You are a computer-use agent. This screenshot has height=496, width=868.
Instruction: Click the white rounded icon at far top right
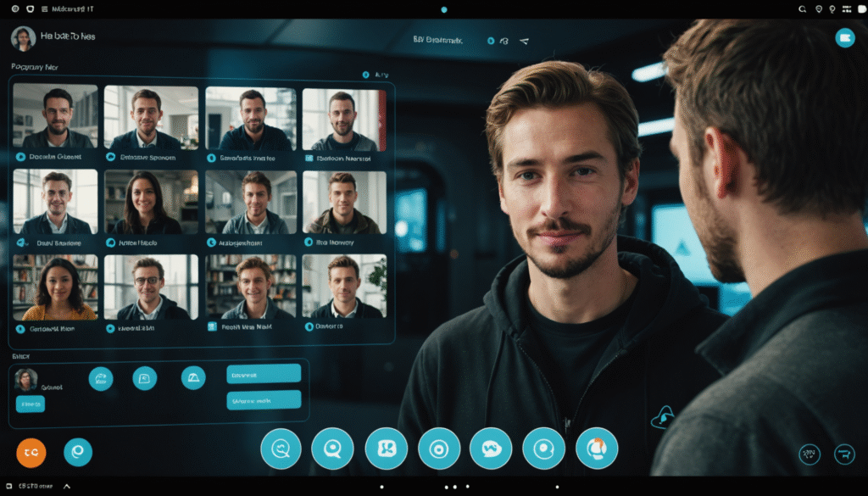click(x=862, y=8)
